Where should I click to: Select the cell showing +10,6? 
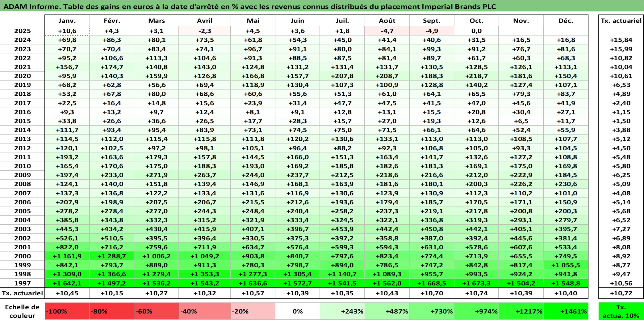pos(67,31)
